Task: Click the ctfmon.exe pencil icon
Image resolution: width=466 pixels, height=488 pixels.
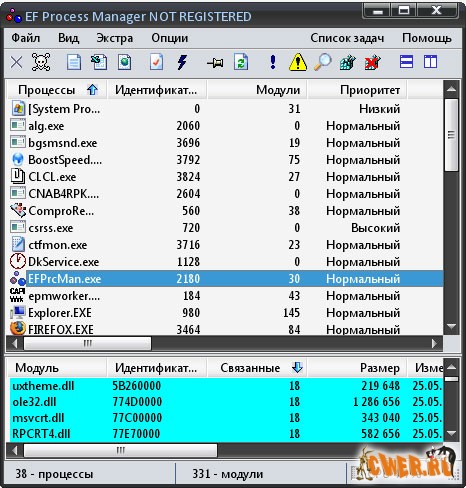Action: 18,244
